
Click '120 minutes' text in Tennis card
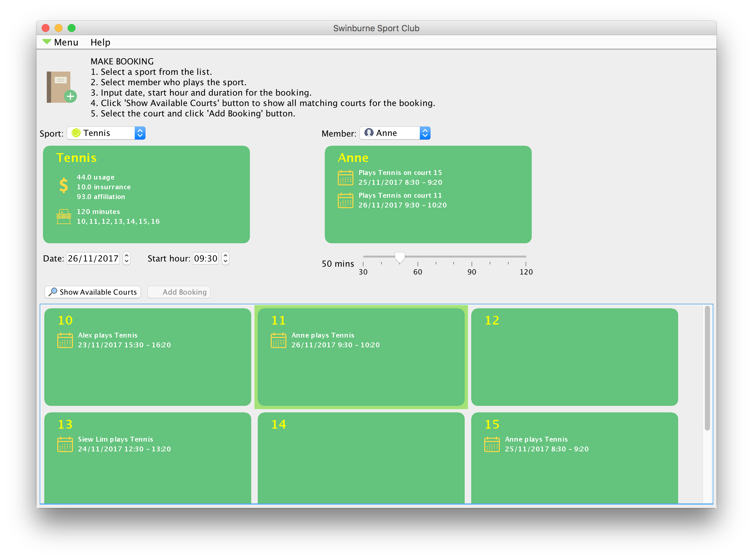tap(98, 211)
